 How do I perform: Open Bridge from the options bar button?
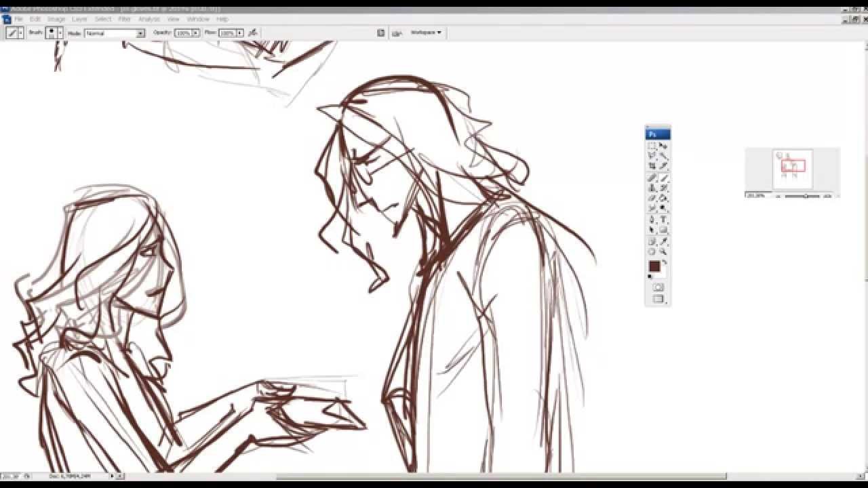tap(380, 32)
